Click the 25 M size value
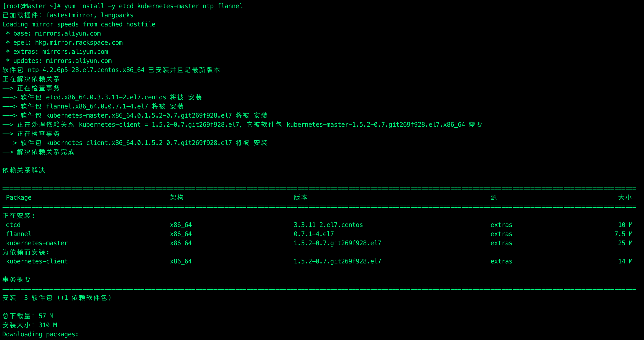The height and width of the screenshot is (340, 644). pyautogui.click(x=625, y=243)
